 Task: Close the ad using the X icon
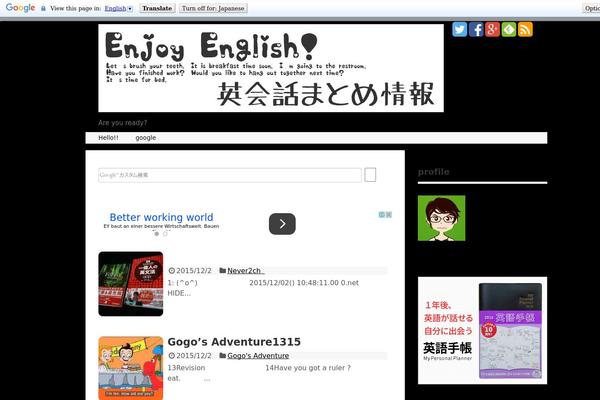(x=388, y=214)
